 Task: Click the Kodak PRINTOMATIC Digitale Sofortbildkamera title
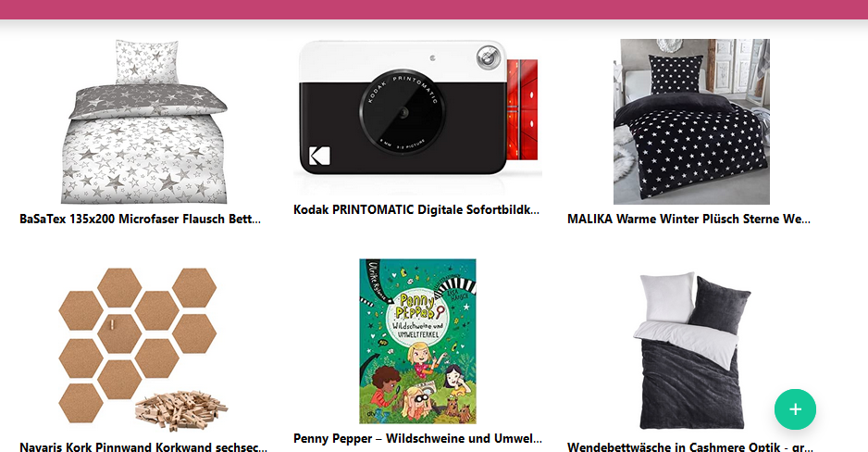coord(416,210)
